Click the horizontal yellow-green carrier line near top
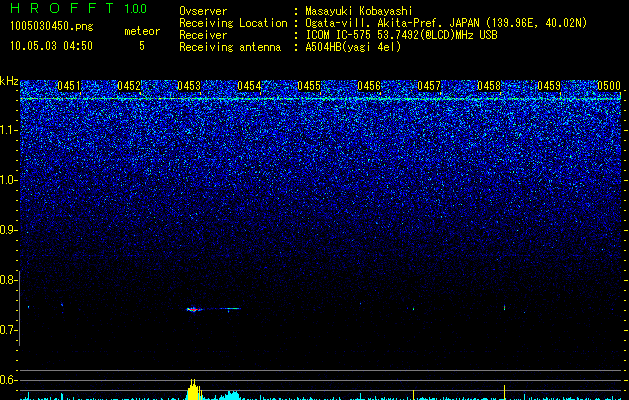The image size is (629, 400). 321,98
